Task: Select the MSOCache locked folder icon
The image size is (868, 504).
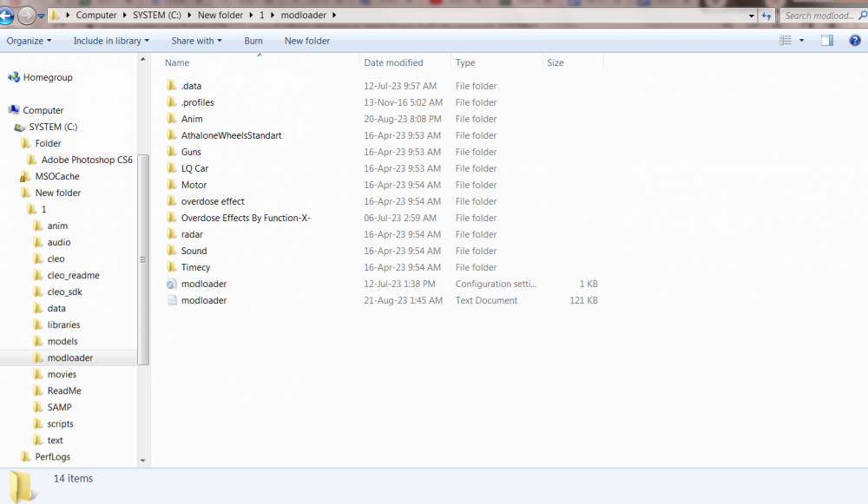Action: point(24,176)
